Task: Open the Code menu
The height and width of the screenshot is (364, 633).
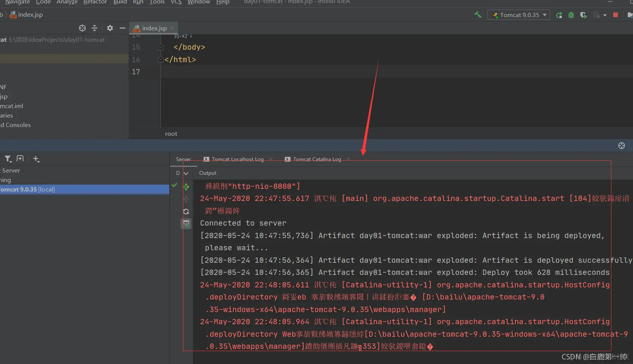Action: (x=43, y=2)
